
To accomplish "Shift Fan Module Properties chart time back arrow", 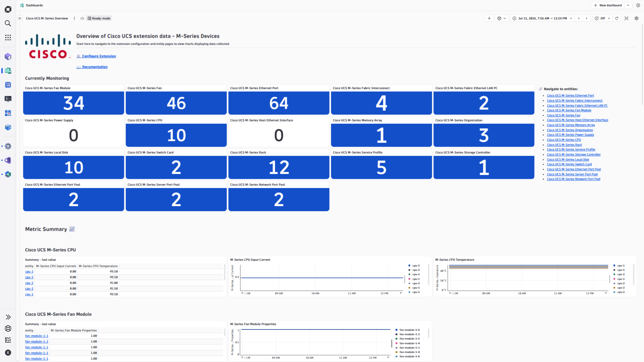I will coord(242,357).
